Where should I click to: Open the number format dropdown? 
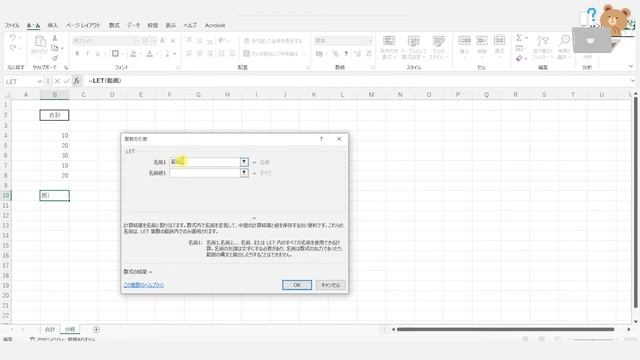370,40
